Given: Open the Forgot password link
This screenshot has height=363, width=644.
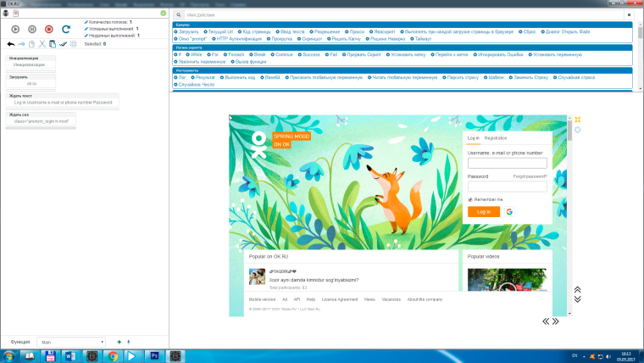Looking at the screenshot, I should (x=530, y=176).
